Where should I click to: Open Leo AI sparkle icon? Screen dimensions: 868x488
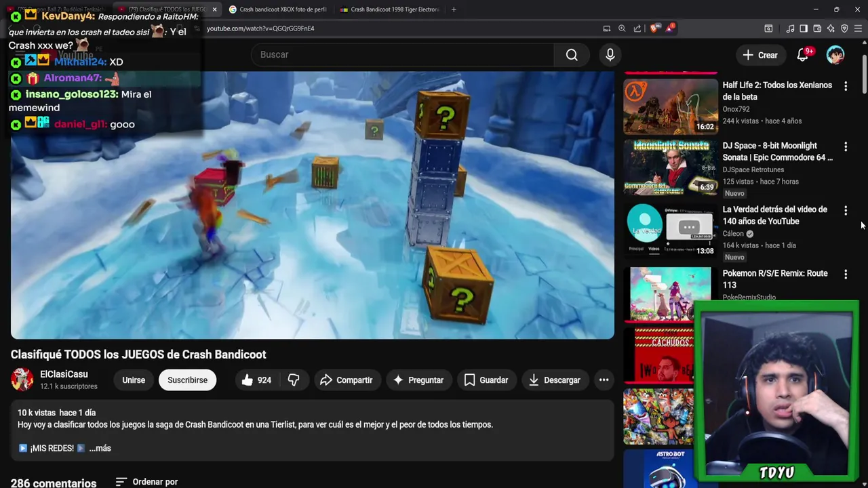click(831, 28)
